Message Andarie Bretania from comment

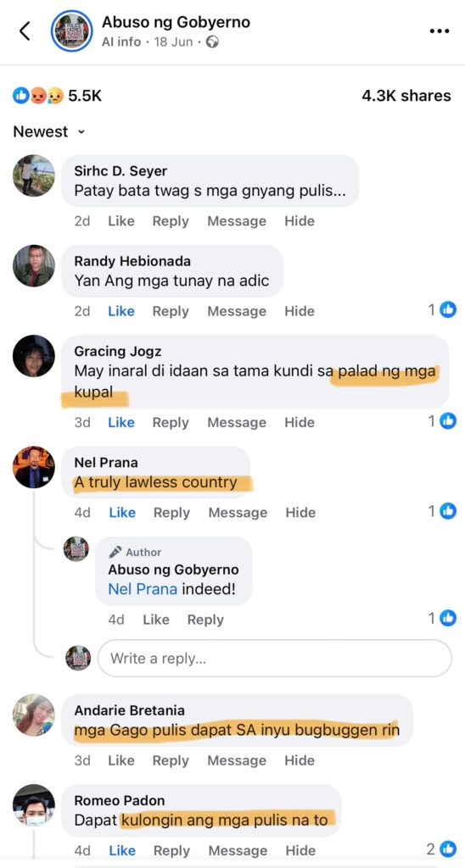[x=237, y=760]
